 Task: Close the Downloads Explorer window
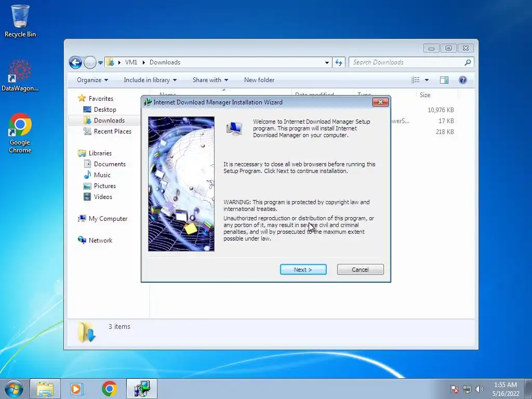(x=465, y=48)
